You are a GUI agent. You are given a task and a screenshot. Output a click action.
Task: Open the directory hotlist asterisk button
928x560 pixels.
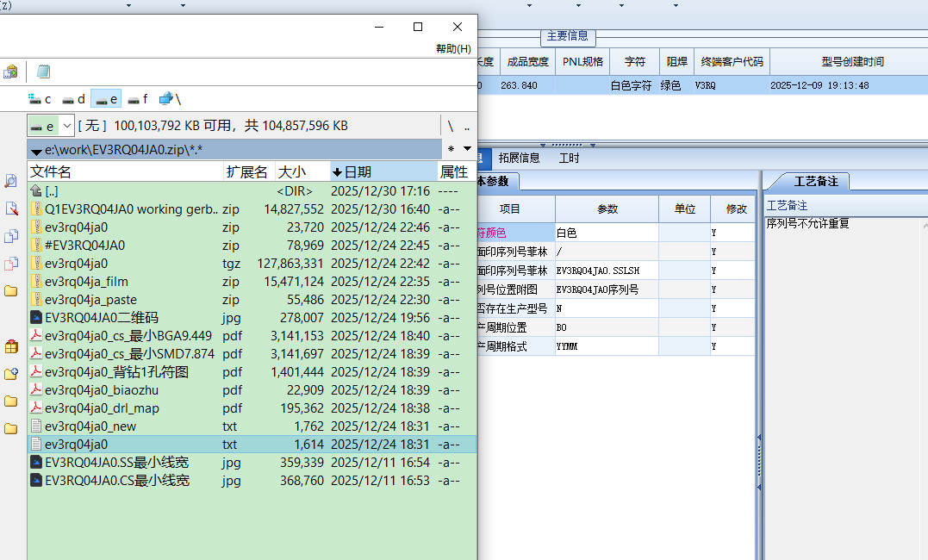[451, 149]
